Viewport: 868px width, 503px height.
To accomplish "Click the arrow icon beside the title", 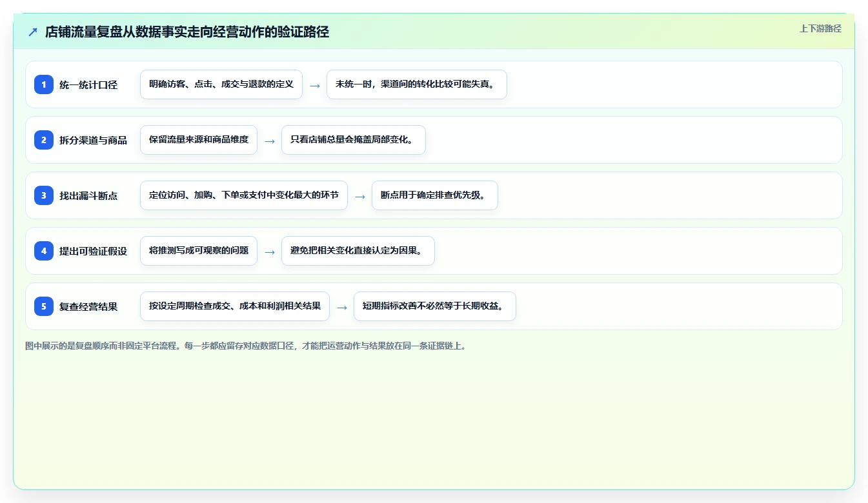I will [x=33, y=32].
